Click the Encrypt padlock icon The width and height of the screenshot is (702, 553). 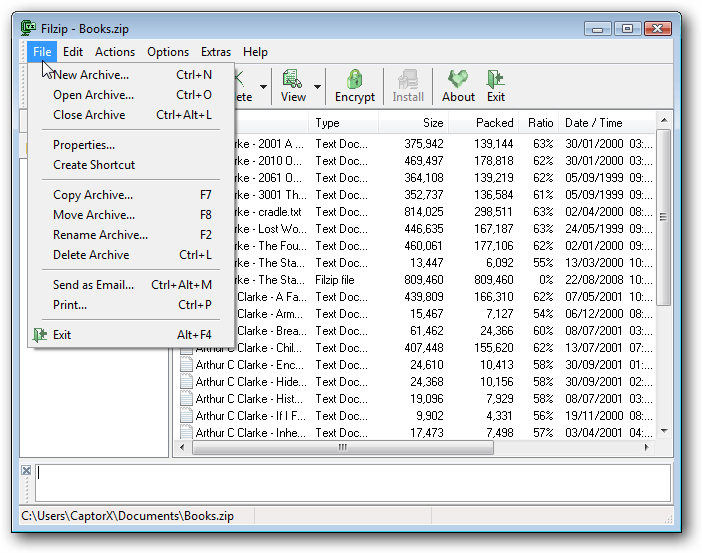point(354,79)
